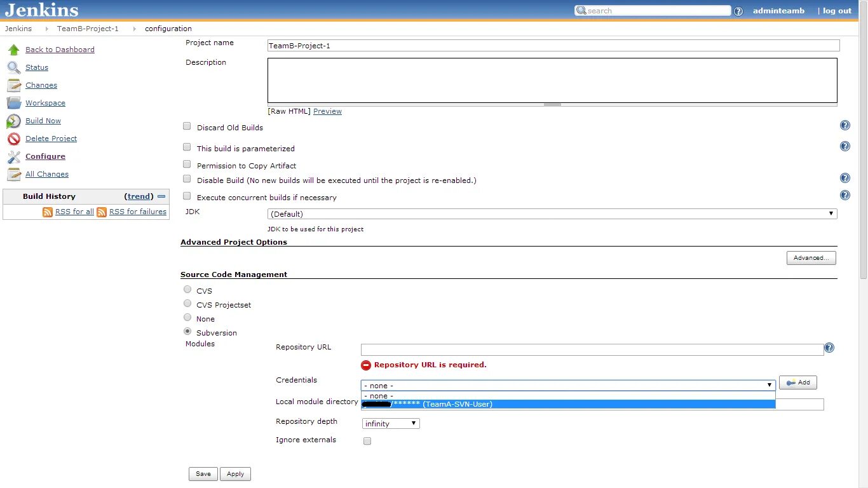The width and height of the screenshot is (868, 488).
Task: Click the Build Now clock icon
Action: click(14, 121)
